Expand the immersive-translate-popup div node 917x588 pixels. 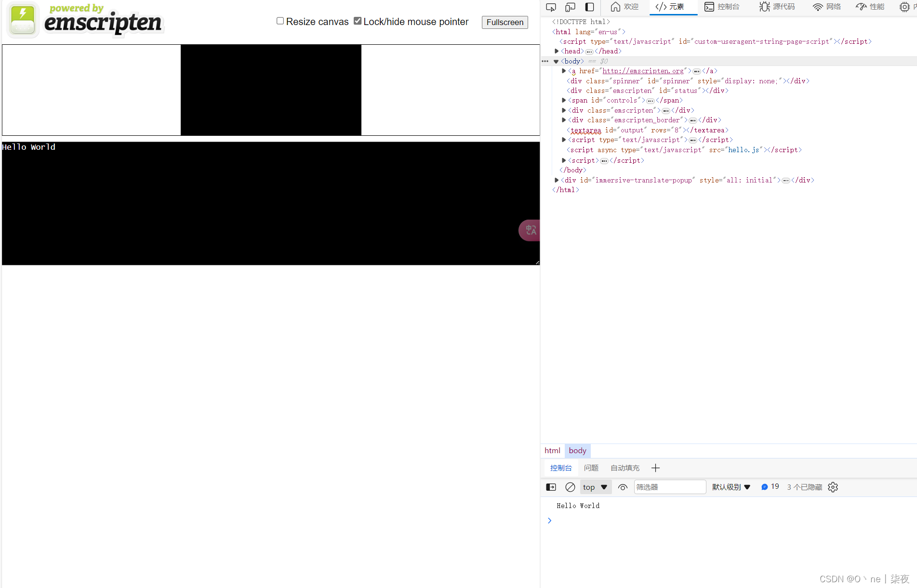coord(557,180)
